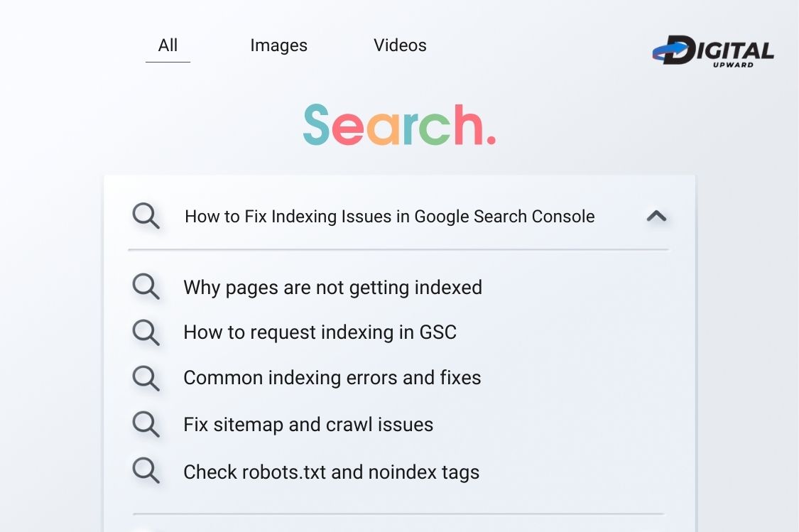799x532 pixels.
Task: Click the search icon next to 'How to request indexing in GSC'
Action: tap(146, 332)
